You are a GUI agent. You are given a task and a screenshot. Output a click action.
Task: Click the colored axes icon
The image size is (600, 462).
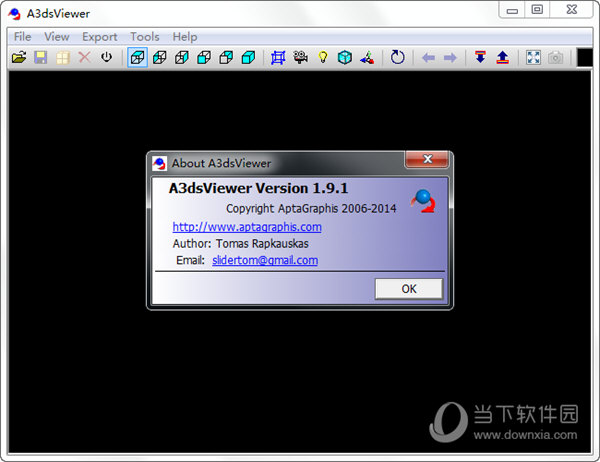(x=367, y=58)
